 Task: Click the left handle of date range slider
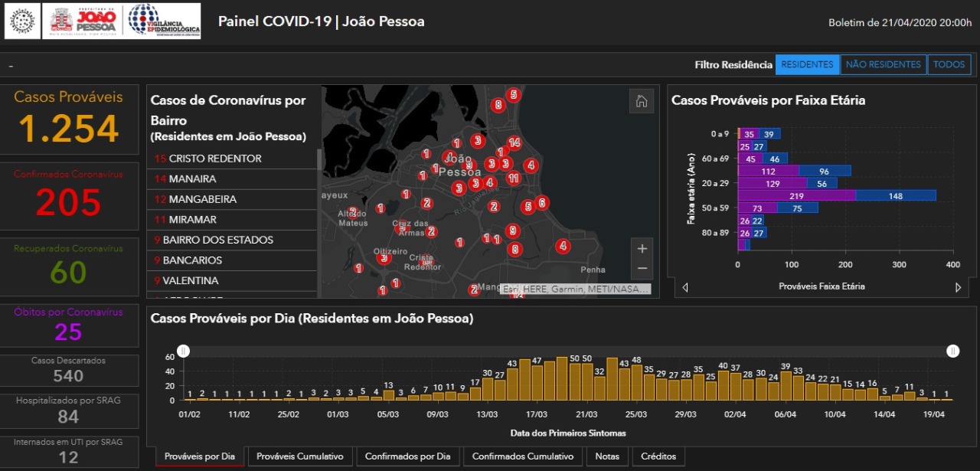[184, 352]
